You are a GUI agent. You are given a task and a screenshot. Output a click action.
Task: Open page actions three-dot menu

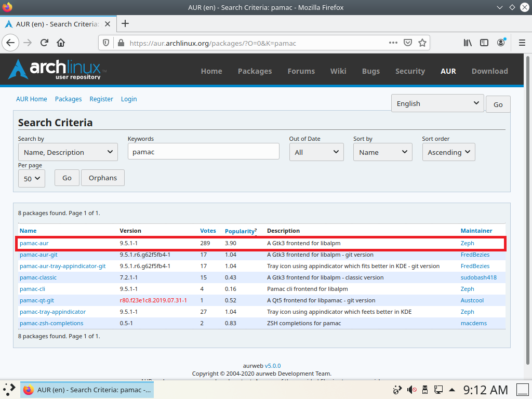coord(393,43)
